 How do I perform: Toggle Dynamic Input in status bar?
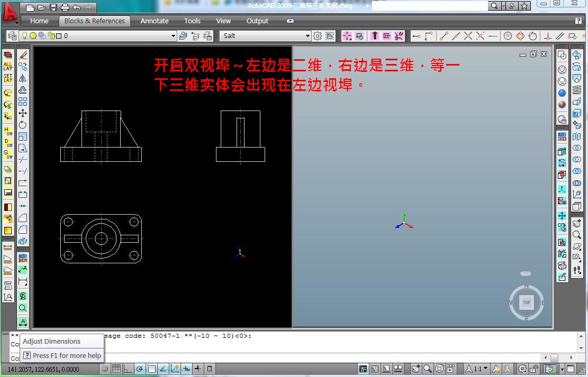186,369
